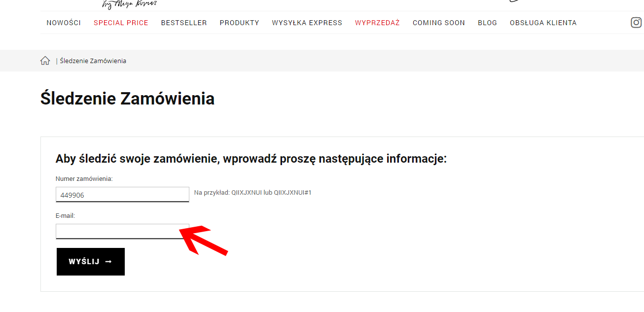Click the home icon in breadcrumb
The width and height of the screenshot is (644, 312).
click(45, 61)
